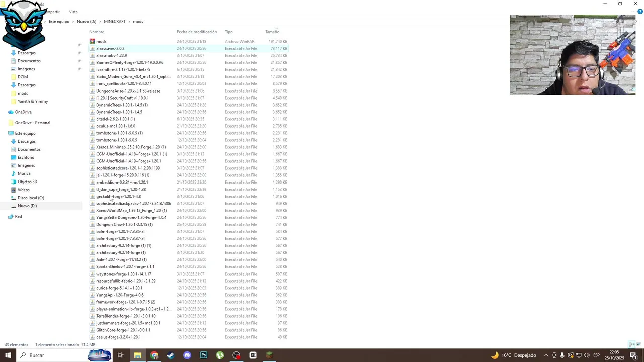Click Este equipo in the address breadcrumb

tap(59, 22)
